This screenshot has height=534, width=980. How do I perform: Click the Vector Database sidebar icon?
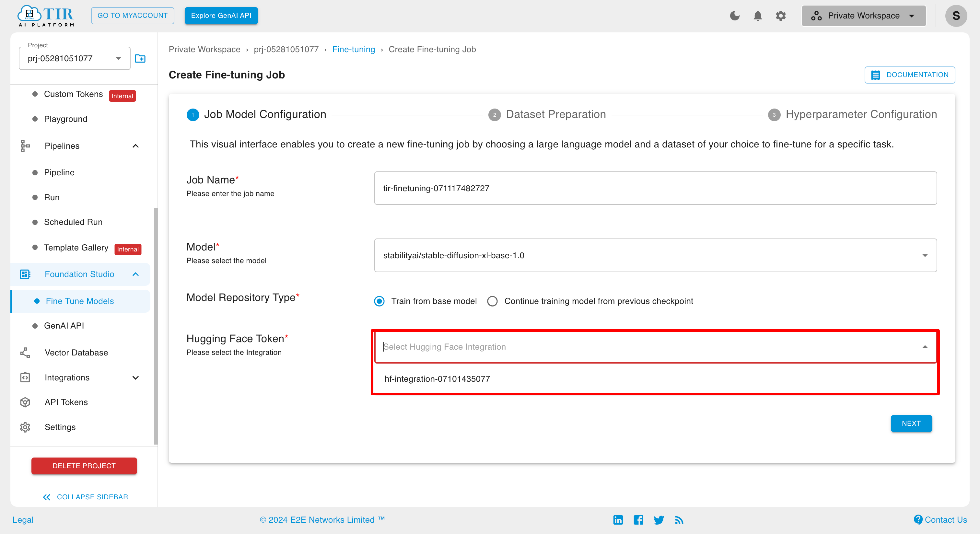[25, 353]
